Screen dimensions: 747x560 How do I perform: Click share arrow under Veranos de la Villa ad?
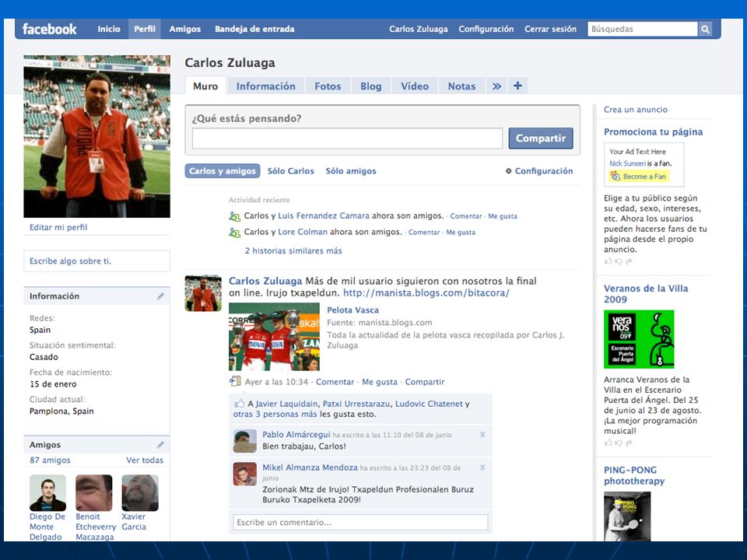coord(629,443)
